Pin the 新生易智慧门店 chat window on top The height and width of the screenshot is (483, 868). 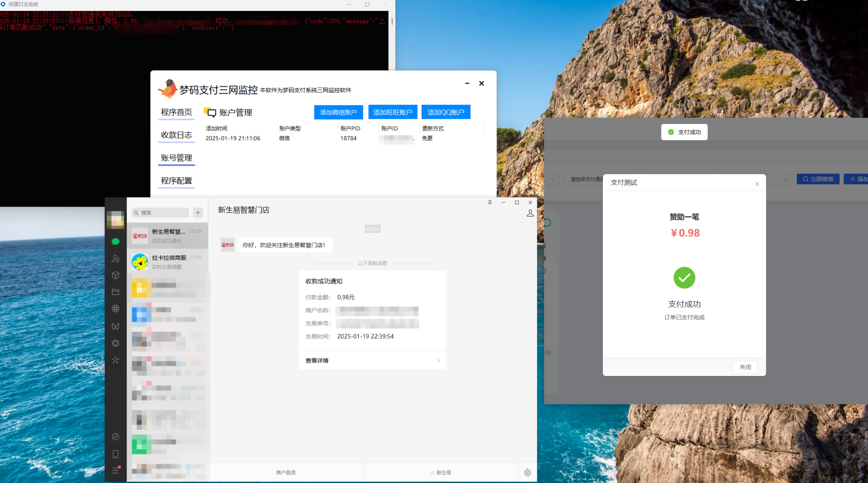[490, 203]
